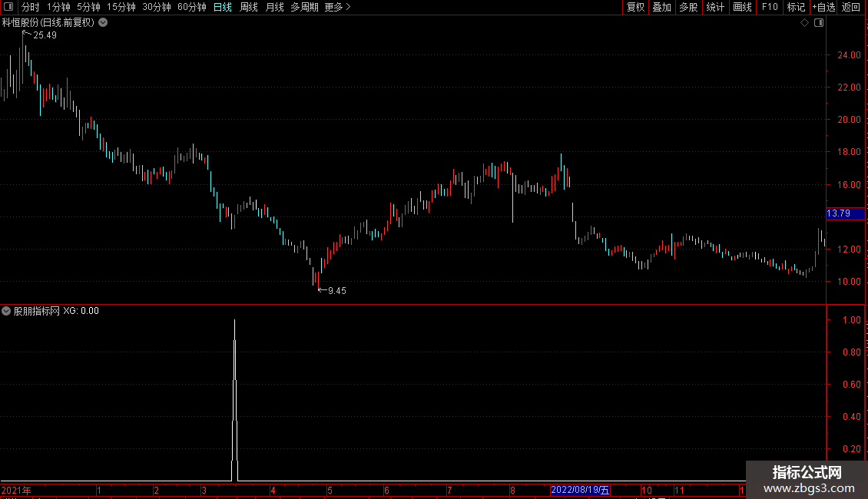The image size is (868, 499).
Task: Toggle the side panel icon above the price chart
Action: coord(819,23)
